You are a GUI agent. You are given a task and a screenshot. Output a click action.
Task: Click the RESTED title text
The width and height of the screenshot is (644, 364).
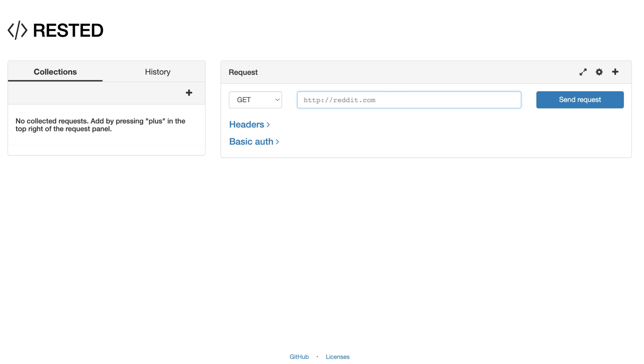(x=68, y=31)
